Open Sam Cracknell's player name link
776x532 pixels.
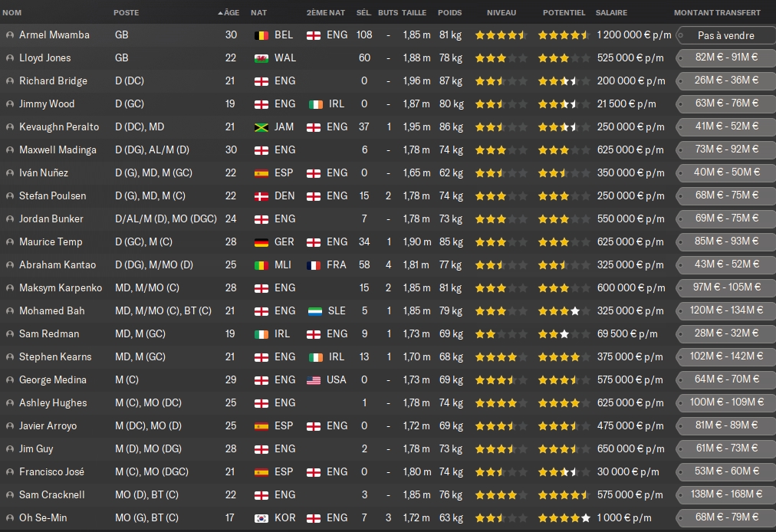52,495
